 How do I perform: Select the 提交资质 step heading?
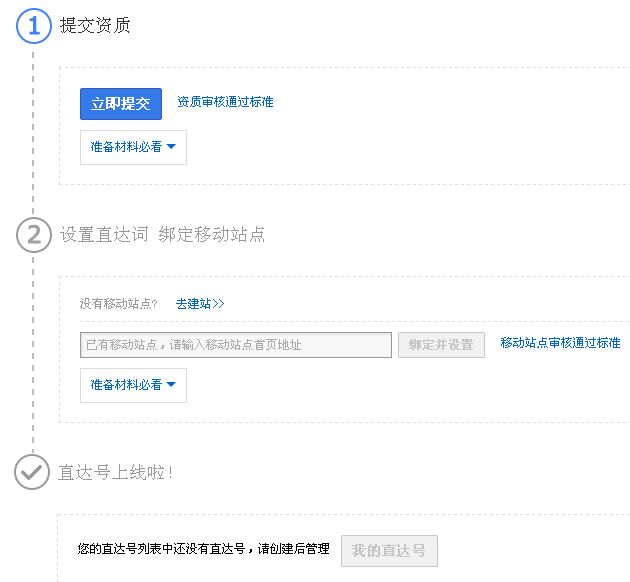(95, 26)
